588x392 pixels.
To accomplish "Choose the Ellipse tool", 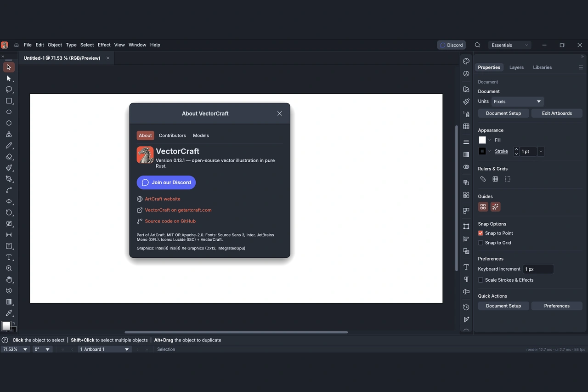I will [x=9, y=112].
